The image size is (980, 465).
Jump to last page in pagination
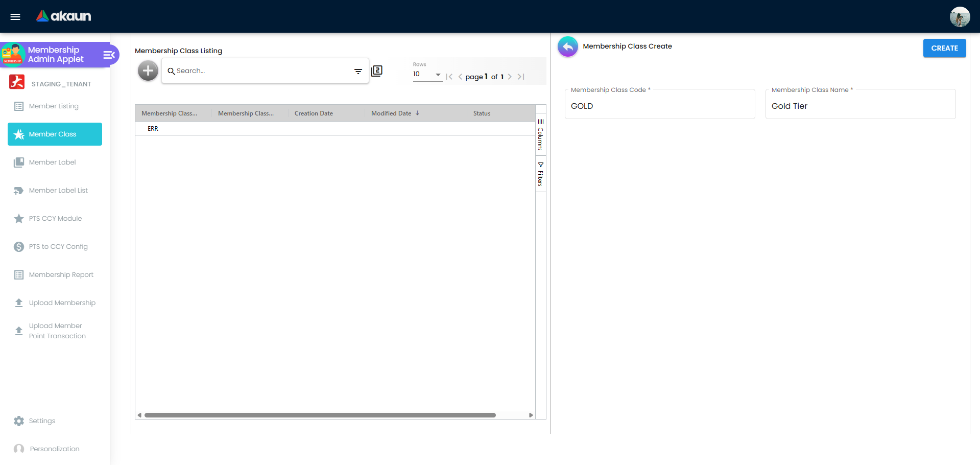click(x=521, y=77)
